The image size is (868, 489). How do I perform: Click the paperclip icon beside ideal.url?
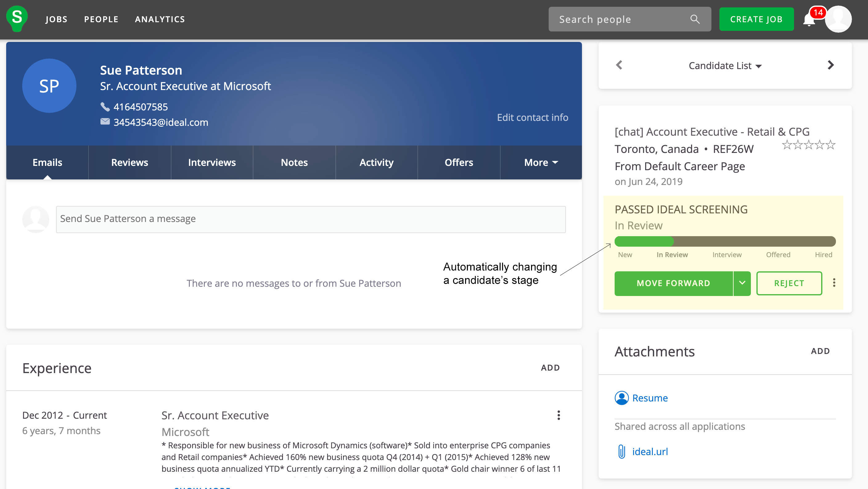622,452
